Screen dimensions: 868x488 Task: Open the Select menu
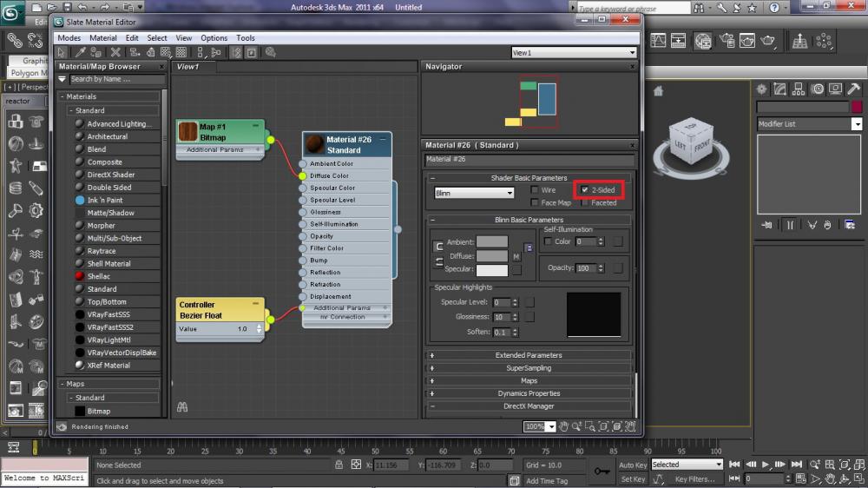tap(156, 38)
